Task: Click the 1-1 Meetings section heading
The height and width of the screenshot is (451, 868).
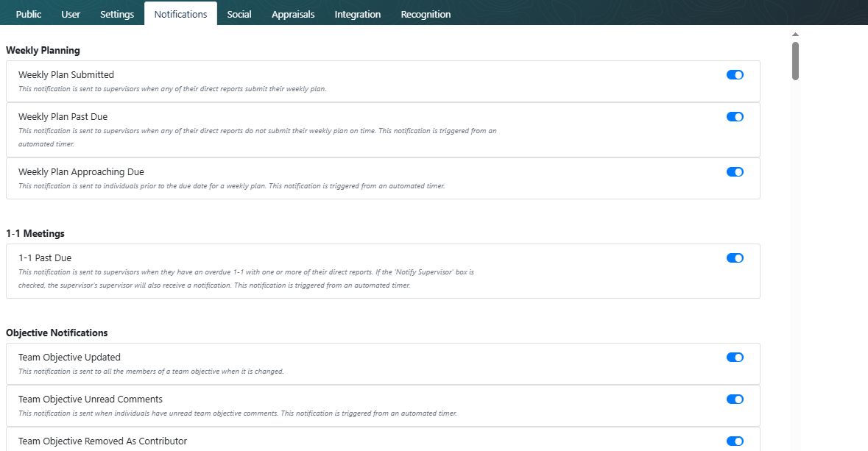Action: pos(35,233)
